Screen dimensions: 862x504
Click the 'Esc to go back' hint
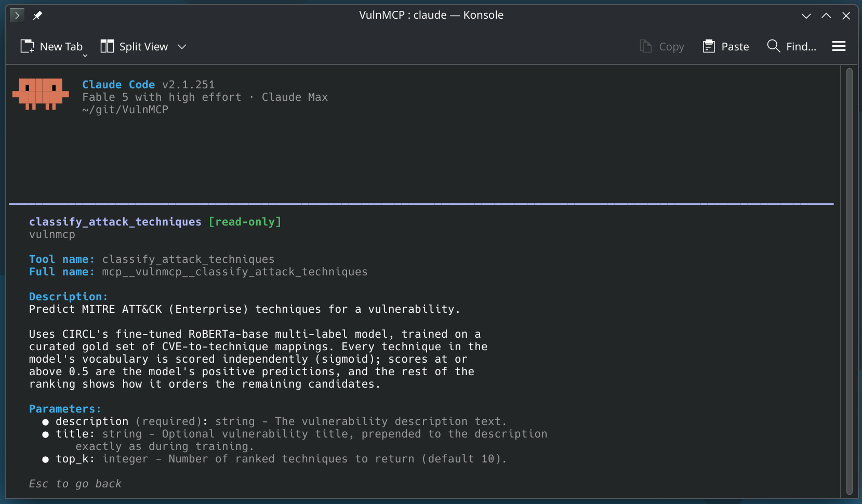pyautogui.click(x=75, y=484)
